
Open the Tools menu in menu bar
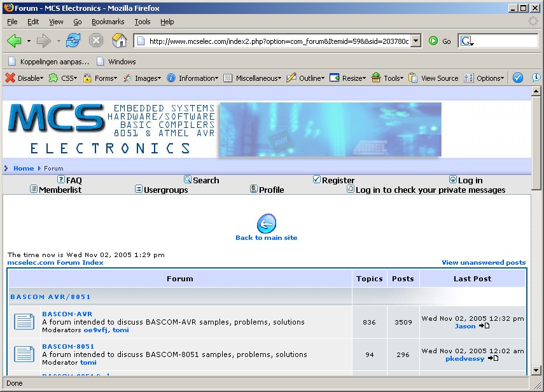click(143, 22)
